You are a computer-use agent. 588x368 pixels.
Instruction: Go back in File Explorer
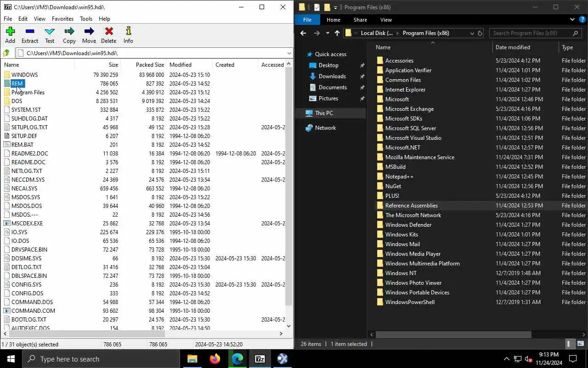point(303,33)
